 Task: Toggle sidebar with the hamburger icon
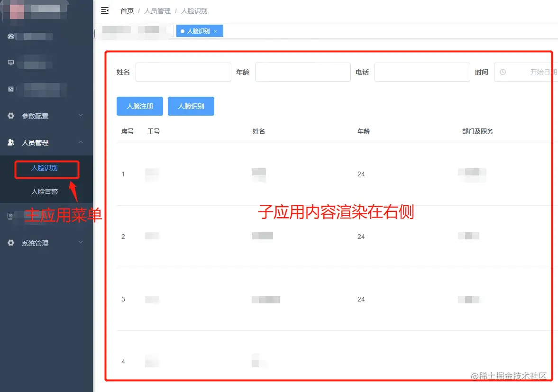(105, 11)
